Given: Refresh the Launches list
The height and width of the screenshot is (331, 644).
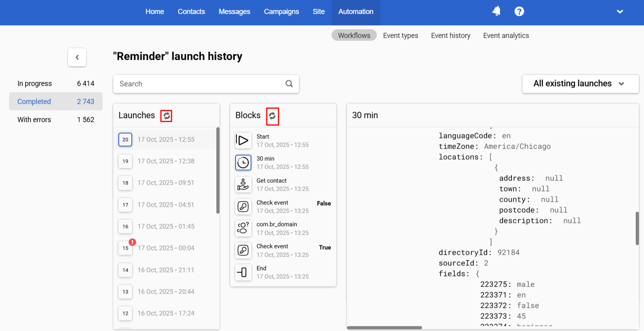Looking at the screenshot, I should pos(166,116).
